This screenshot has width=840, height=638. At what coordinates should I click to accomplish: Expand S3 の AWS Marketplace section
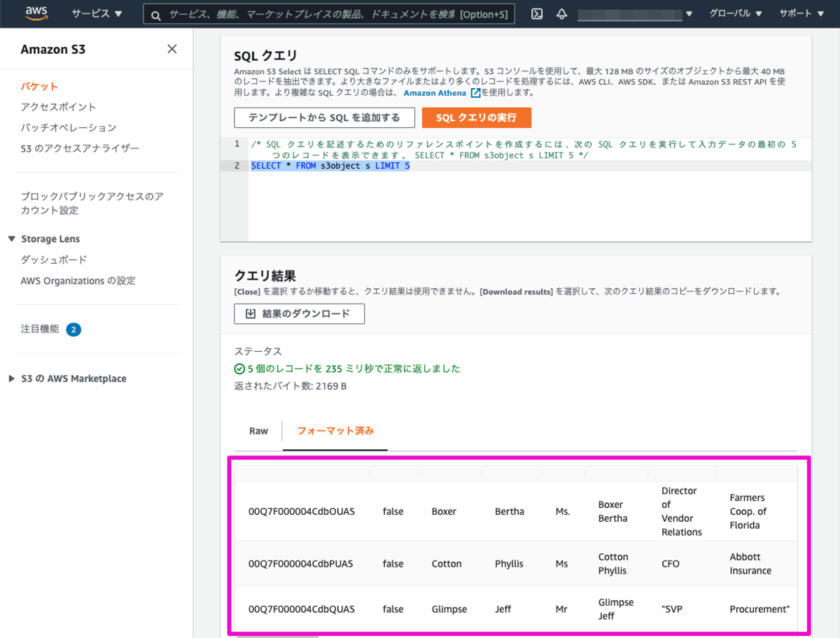point(12,378)
